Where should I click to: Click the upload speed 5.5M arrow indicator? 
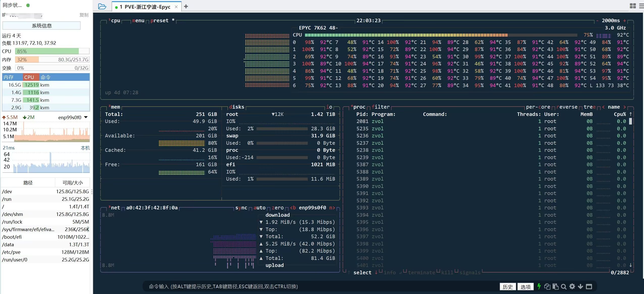point(10,117)
